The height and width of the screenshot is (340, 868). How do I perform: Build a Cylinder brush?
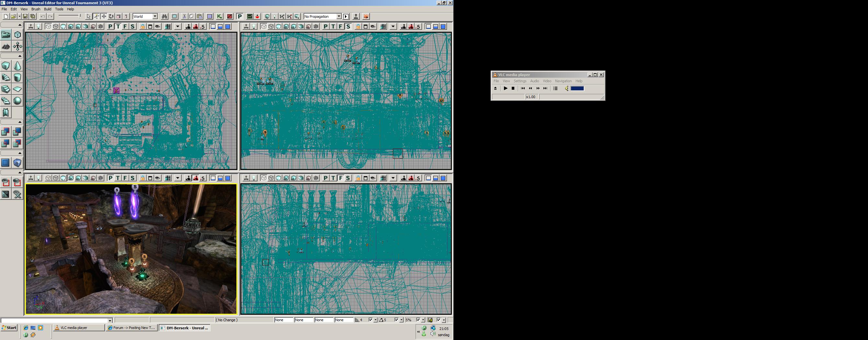click(17, 77)
